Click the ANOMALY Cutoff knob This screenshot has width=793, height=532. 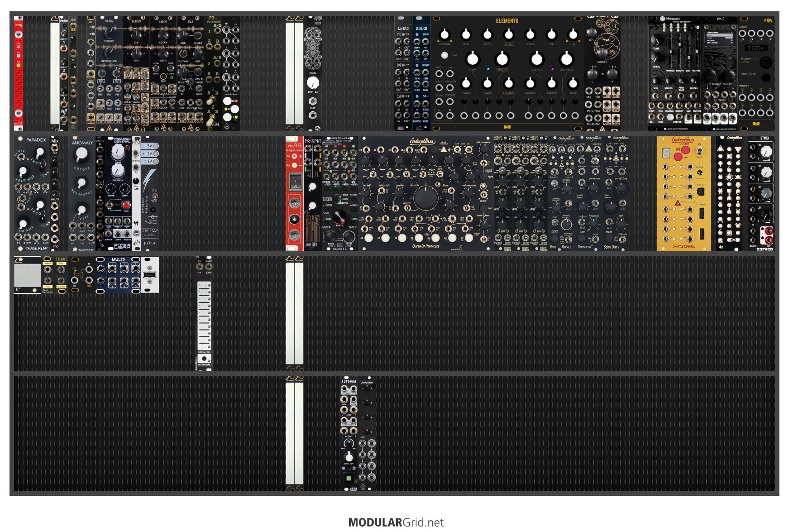[x=81, y=154]
